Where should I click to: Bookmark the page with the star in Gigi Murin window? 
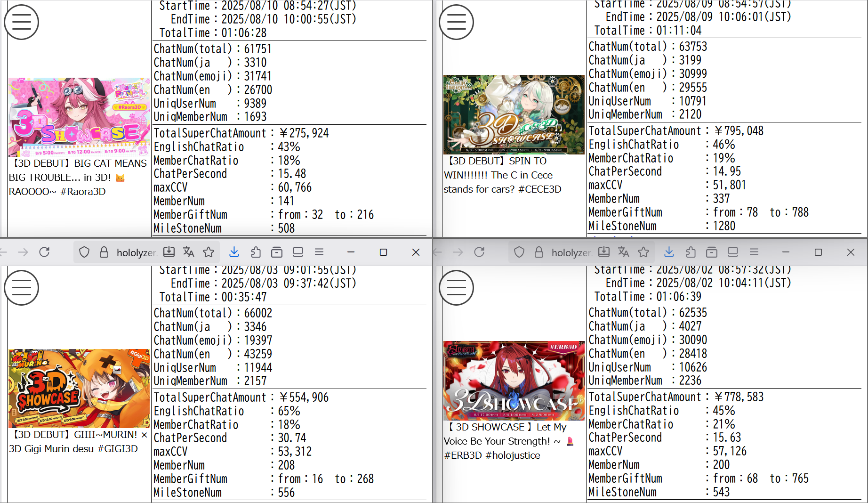pos(209,252)
